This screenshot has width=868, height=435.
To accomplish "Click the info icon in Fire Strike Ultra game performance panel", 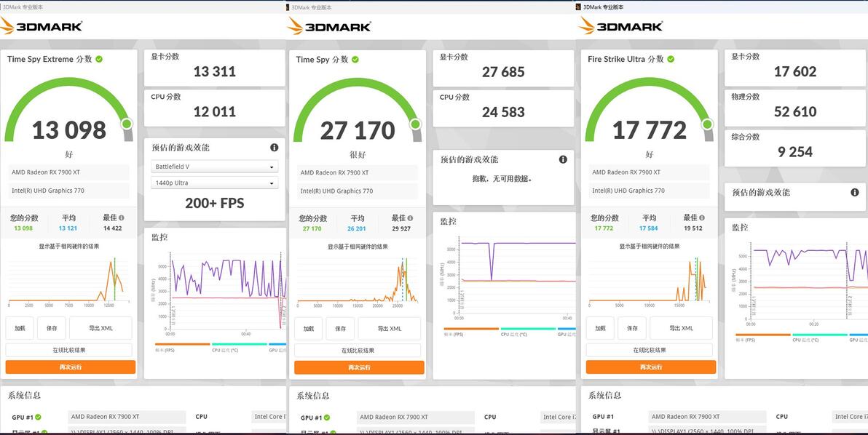I will coord(855,192).
